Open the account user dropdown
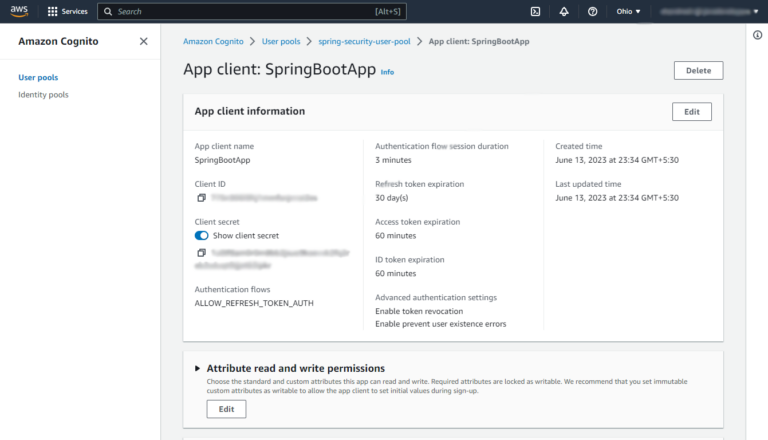This screenshot has height=440, width=768. (710, 12)
